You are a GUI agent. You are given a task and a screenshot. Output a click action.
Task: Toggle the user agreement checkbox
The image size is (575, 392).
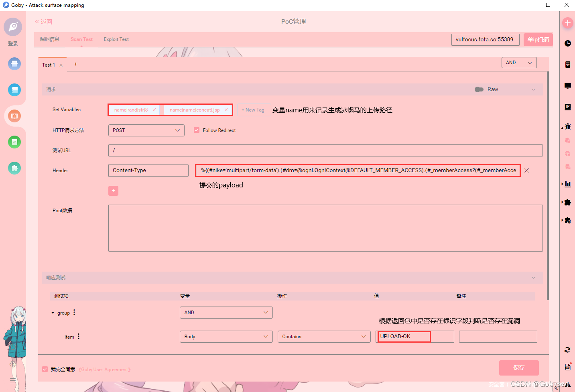(45, 369)
